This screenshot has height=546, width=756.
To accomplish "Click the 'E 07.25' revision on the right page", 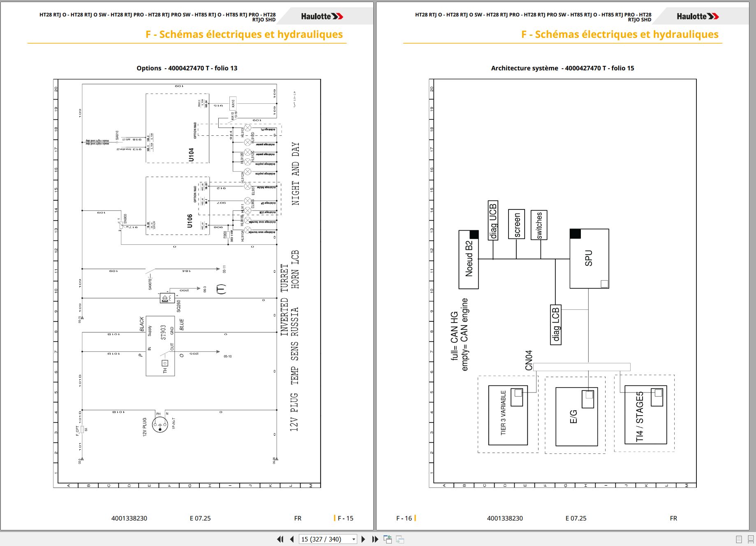I will tap(576, 518).
